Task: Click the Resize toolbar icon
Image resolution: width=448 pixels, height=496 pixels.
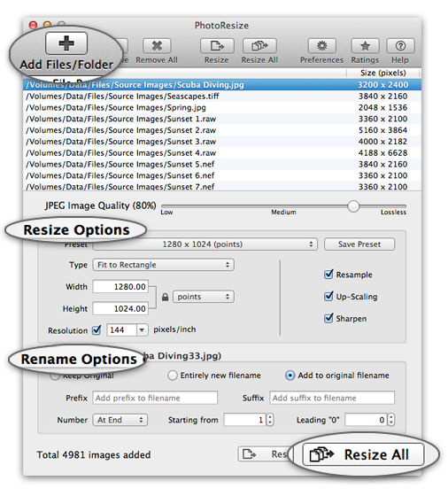Action: (217, 46)
